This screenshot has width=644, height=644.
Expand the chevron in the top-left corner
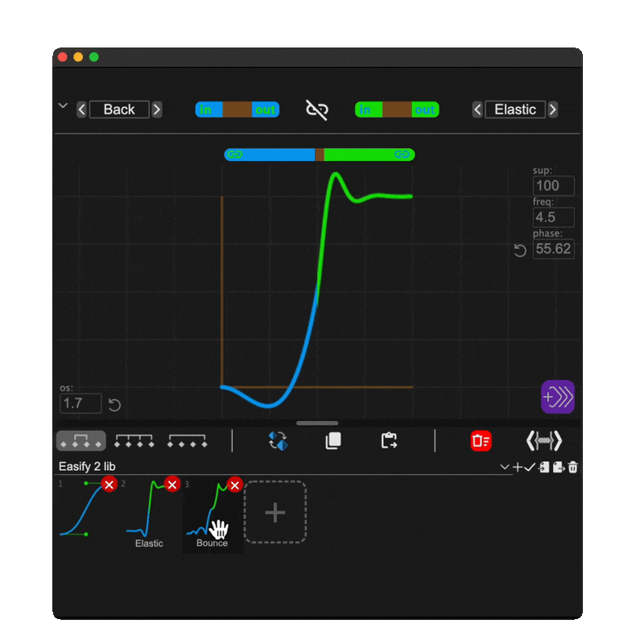(x=63, y=105)
